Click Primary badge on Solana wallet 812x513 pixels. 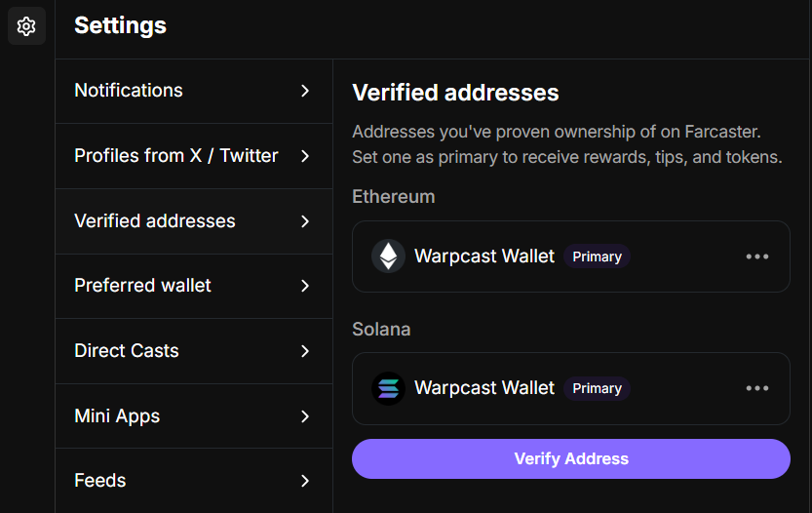tap(597, 388)
